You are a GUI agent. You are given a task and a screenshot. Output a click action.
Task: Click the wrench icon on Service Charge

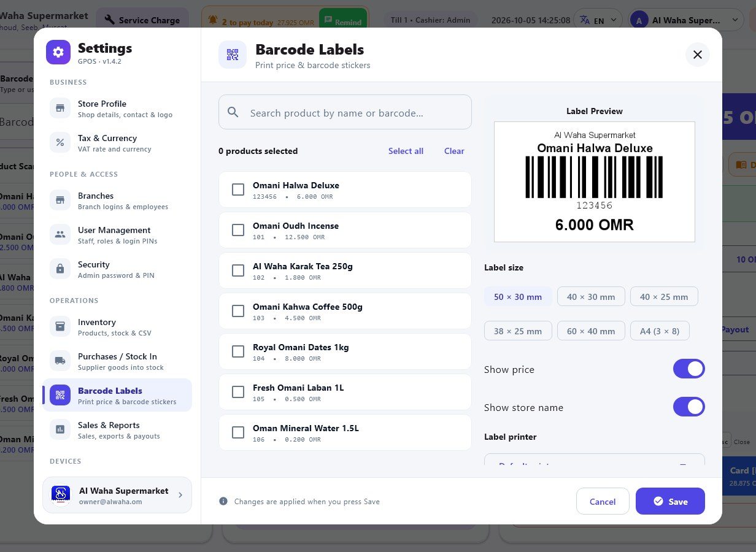pyautogui.click(x=110, y=20)
